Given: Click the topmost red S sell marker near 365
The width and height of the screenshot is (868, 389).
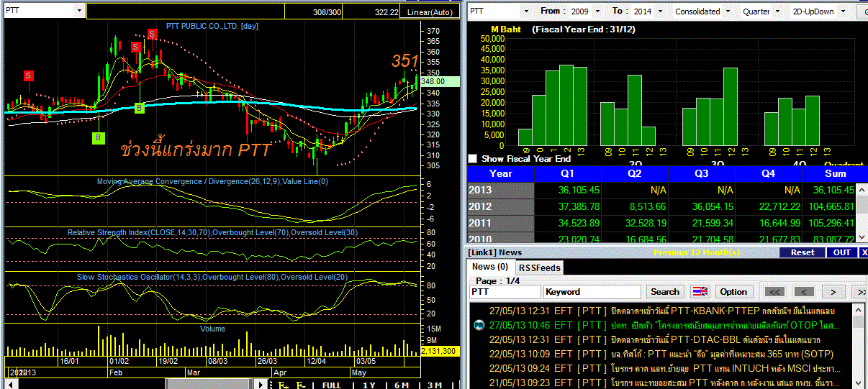Looking at the screenshot, I should pyautogui.click(x=153, y=34).
